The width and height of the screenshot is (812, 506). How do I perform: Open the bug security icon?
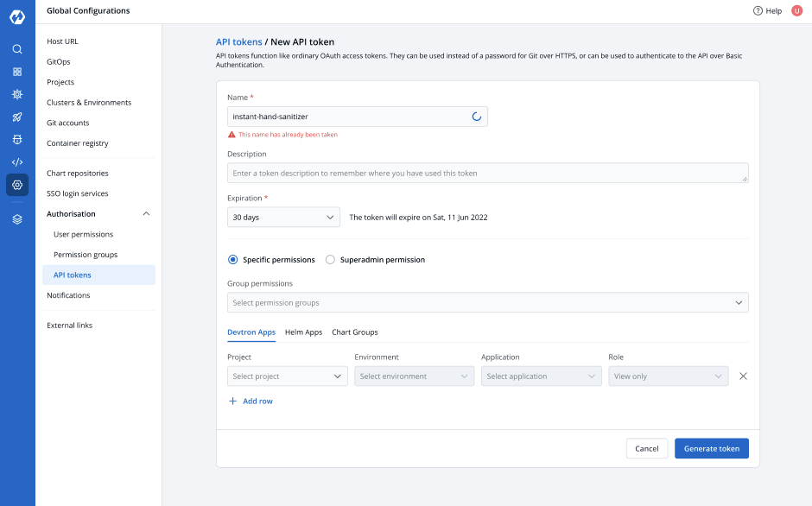coord(17,139)
